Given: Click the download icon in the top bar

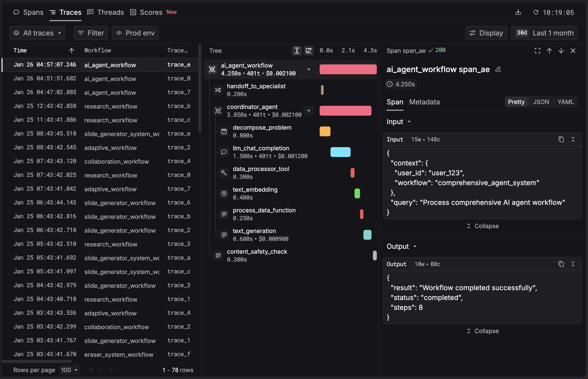Looking at the screenshot, I should tap(518, 12).
